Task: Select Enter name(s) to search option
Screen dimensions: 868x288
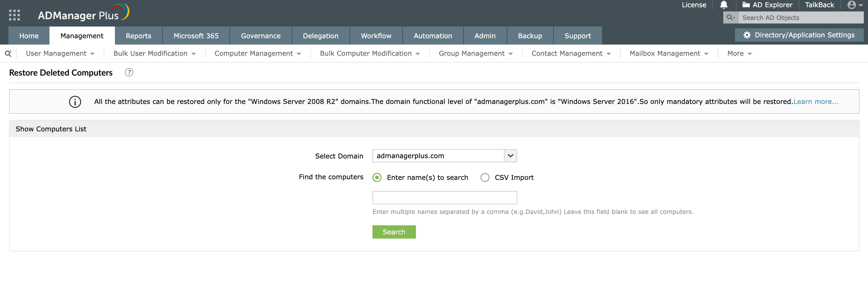Action: pyautogui.click(x=377, y=178)
